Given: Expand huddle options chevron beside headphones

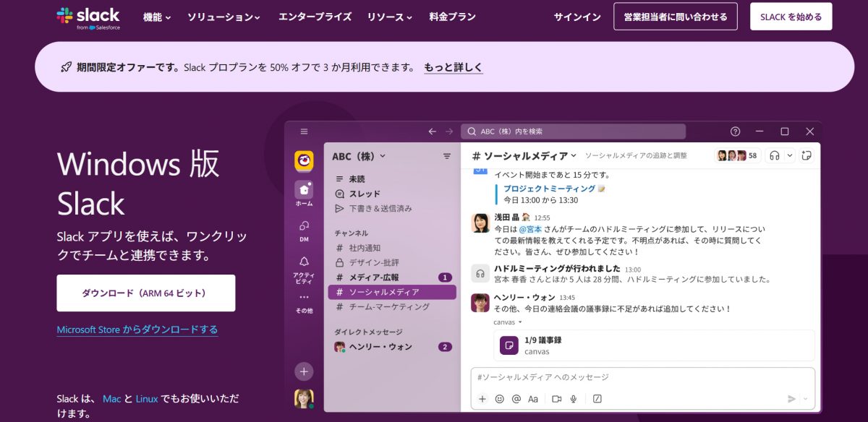Looking at the screenshot, I should point(789,155).
